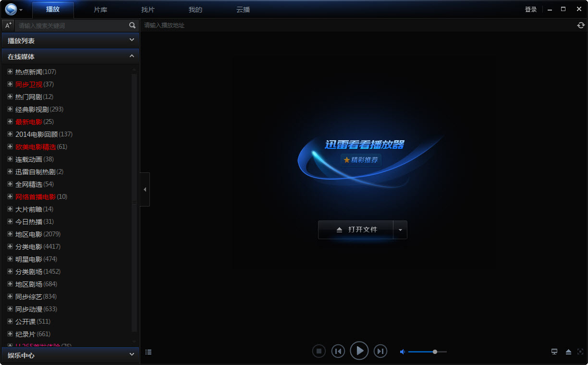The height and width of the screenshot is (365, 588).
Task: Click the search magnifier icon
Action: [x=133, y=25]
